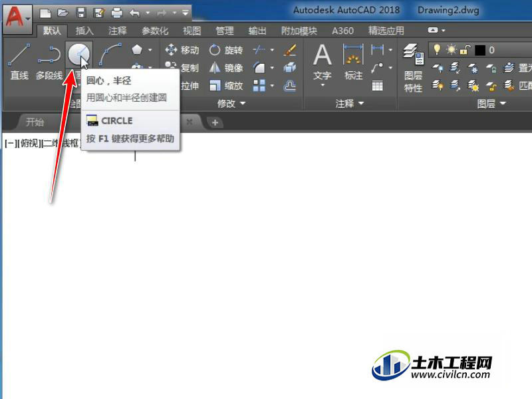Image resolution: width=532 pixels, height=399 pixels.
Task: Choose the Mirror (镜像) command
Action: pos(226,68)
